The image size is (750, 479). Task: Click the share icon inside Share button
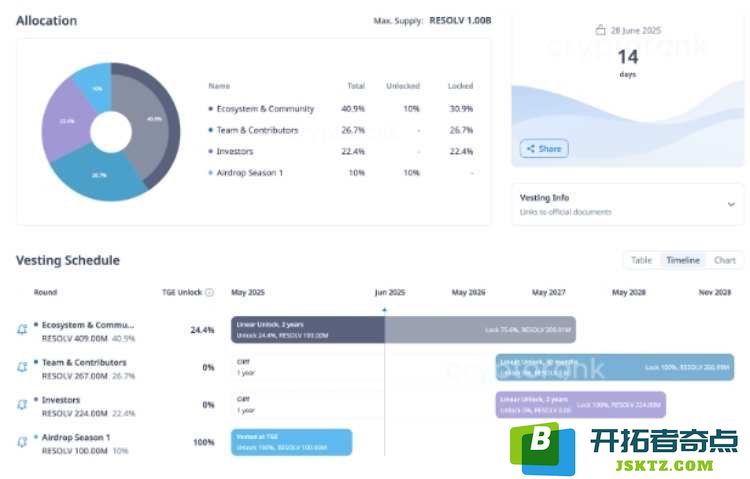pyautogui.click(x=530, y=148)
